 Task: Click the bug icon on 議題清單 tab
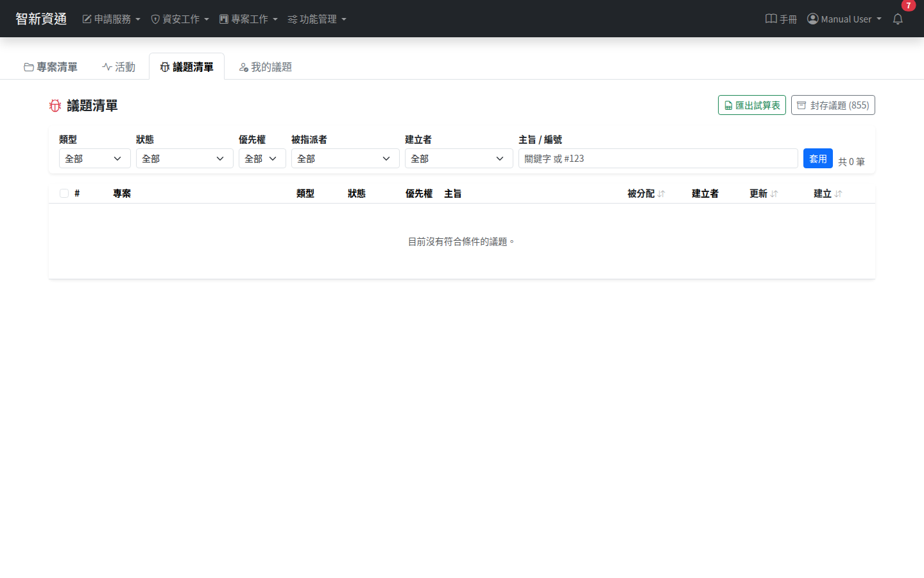click(x=165, y=67)
